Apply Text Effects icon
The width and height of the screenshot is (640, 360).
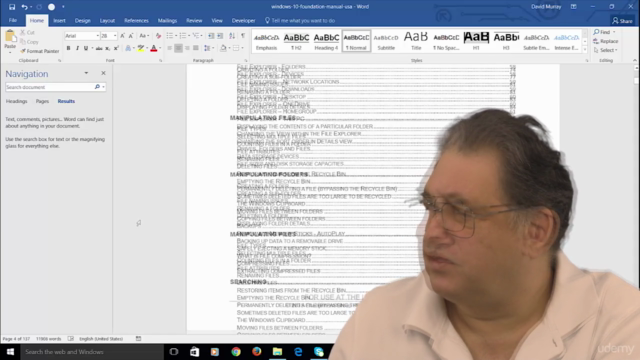[x=128, y=49]
